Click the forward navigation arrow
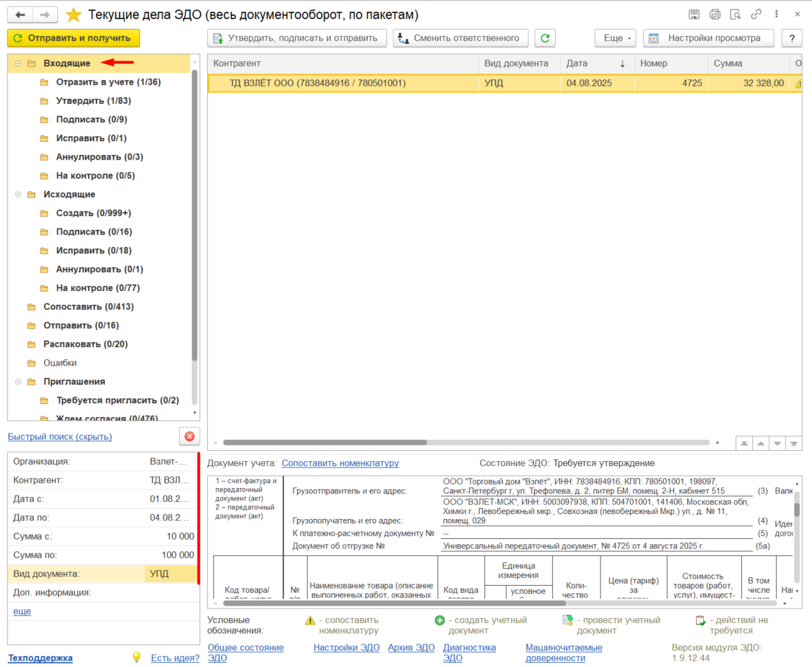Viewport: 812px width, 667px height. (x=45, y=15)
